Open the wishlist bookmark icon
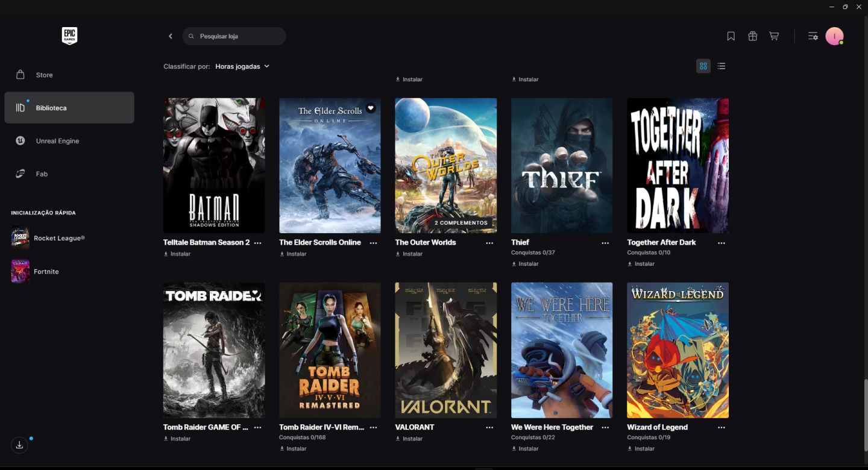 (x=731, y=36)
